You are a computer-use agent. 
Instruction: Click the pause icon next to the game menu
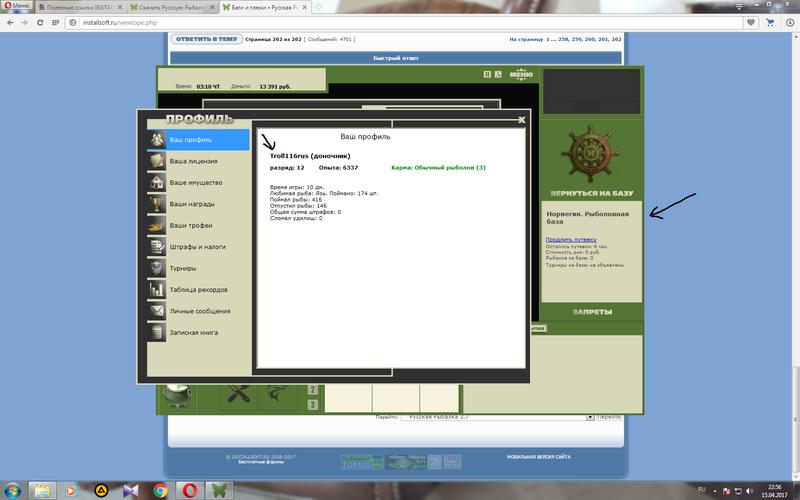point(487,74)
